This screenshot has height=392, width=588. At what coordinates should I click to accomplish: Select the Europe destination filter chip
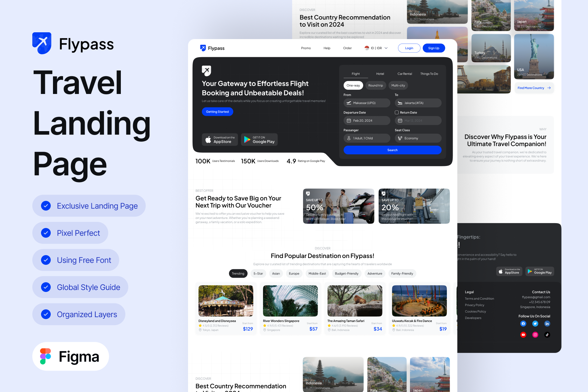tap(294, 273)
